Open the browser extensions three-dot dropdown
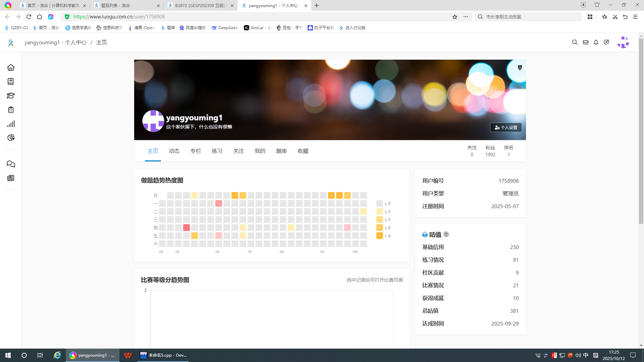Viewport: 644px width, 362px height. point(466,17)
